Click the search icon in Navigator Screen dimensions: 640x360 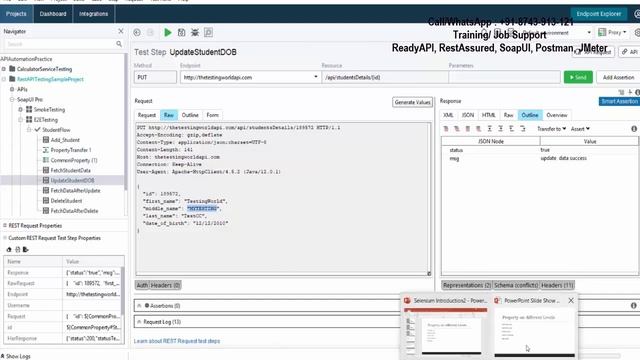(119, 44)
